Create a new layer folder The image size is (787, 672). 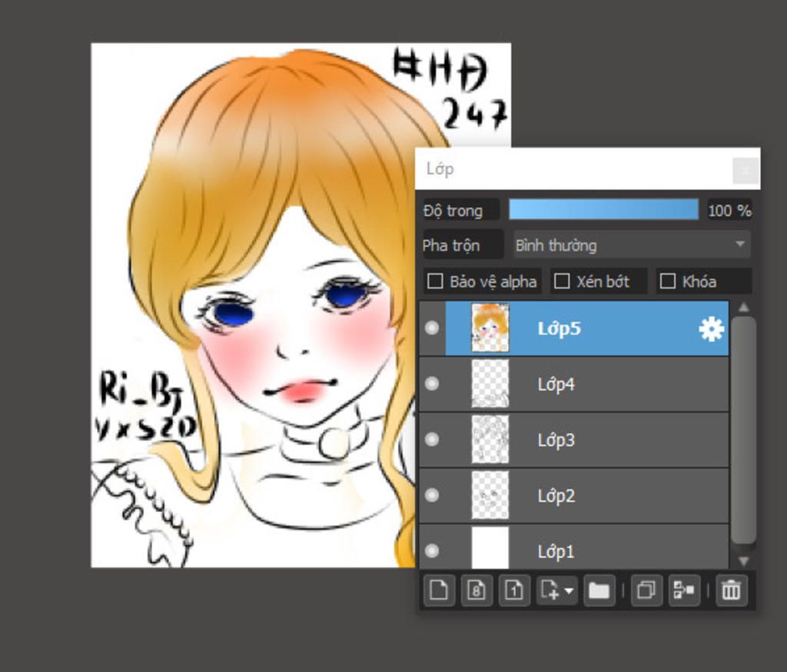tap(599, 590)
